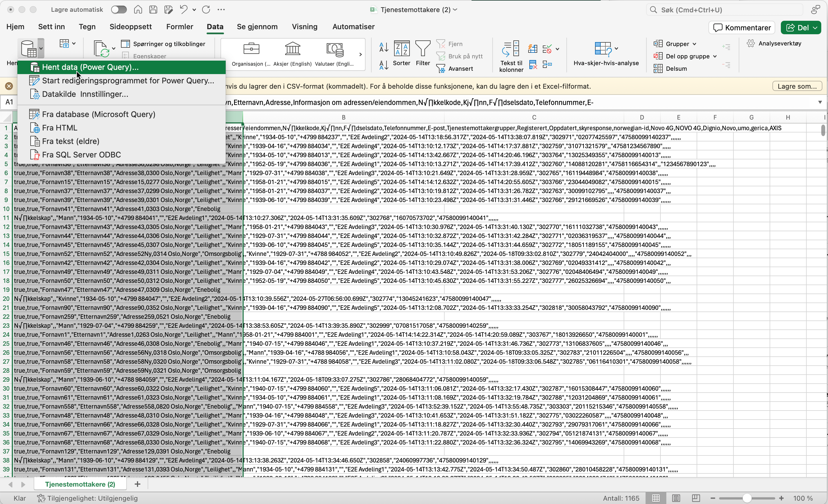Screen dimensions: 828x504
Task: Click the Søk search field
Action: coord(724,10)
